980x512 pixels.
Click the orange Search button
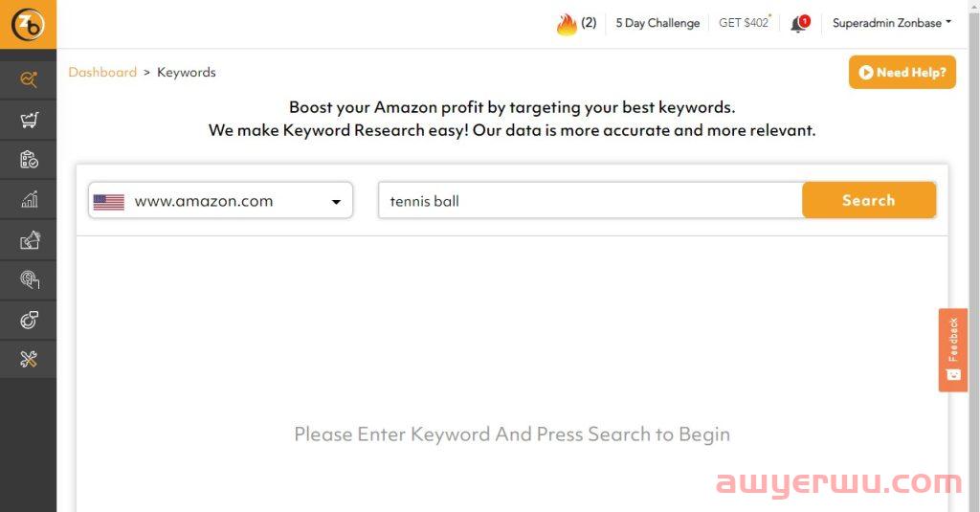tap(869, 200)
